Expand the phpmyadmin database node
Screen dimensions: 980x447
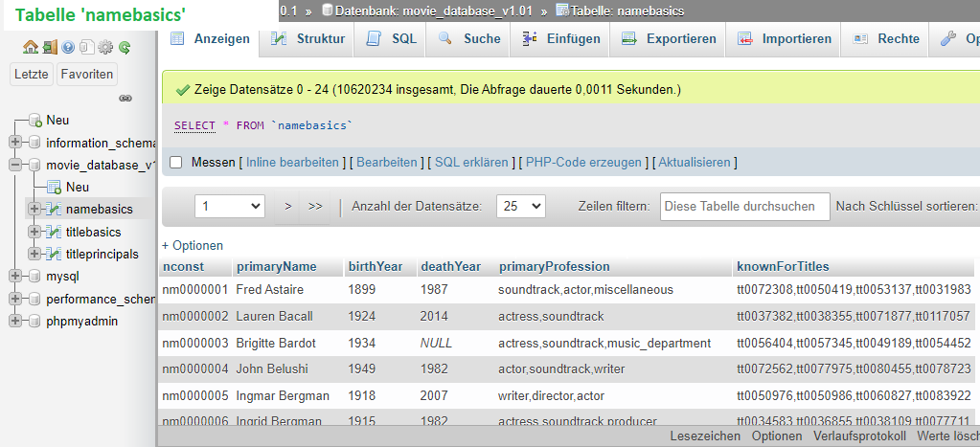(x=15, y=321)
